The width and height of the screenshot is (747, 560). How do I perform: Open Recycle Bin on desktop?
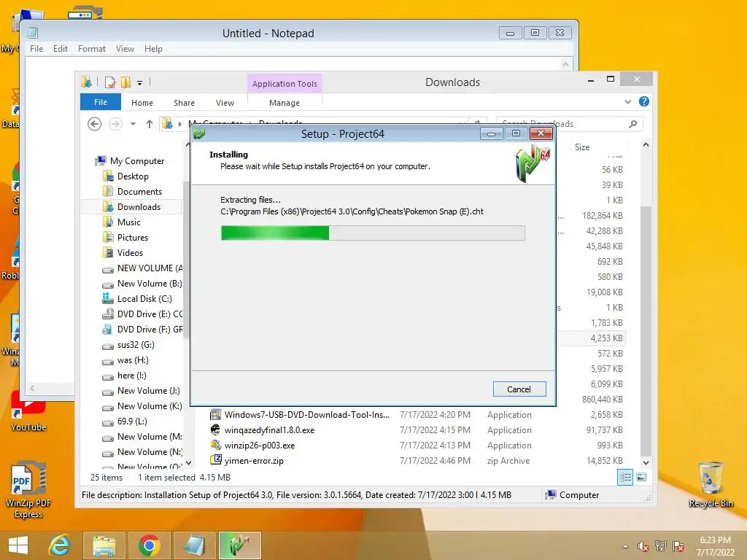(711, 484)
